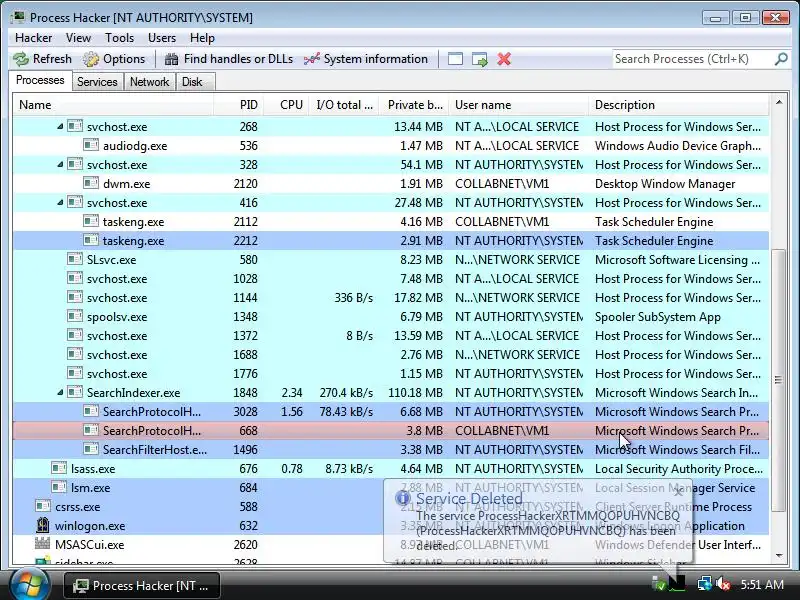Click the Refresh toolbar icon
This screenshot has width=800, height=600.
[21, 59]
